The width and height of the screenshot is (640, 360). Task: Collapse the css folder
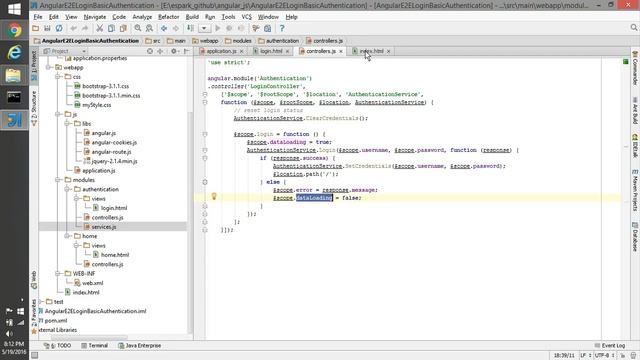(x=58, y=77)
